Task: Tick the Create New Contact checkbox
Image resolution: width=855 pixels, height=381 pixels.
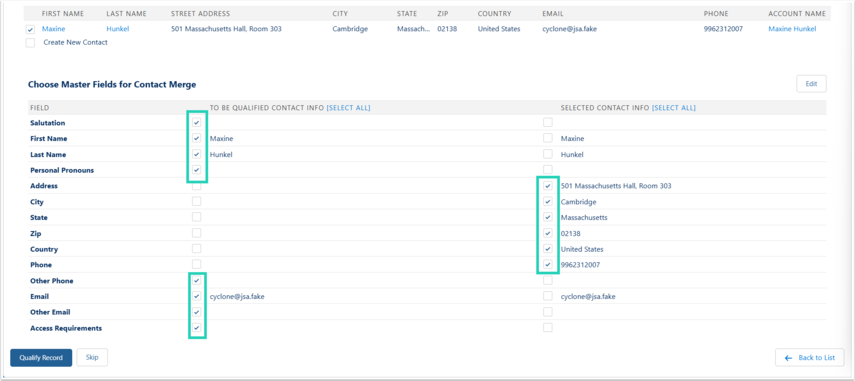Action: [31, 43]
